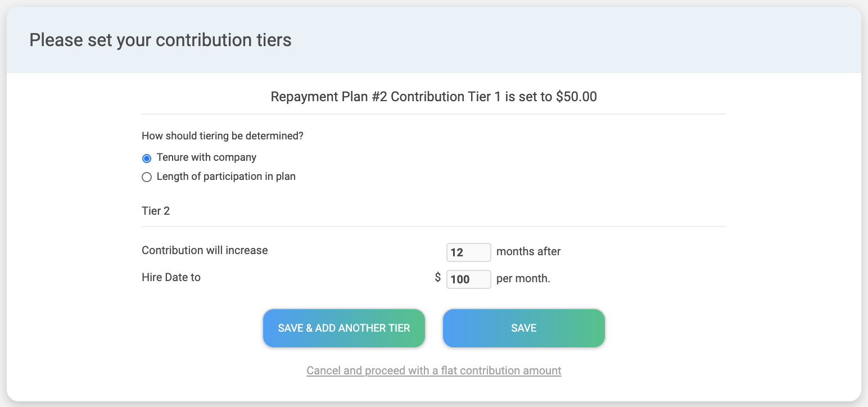Focus the months input containing 12

click(x=468, y=252)
